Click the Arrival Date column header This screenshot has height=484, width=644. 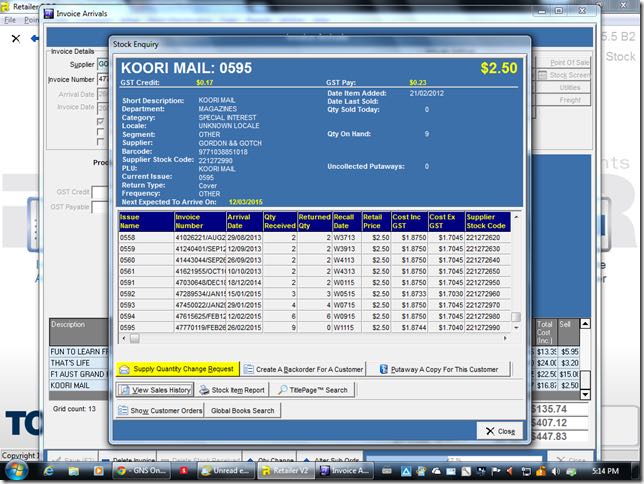click(243, 220)
